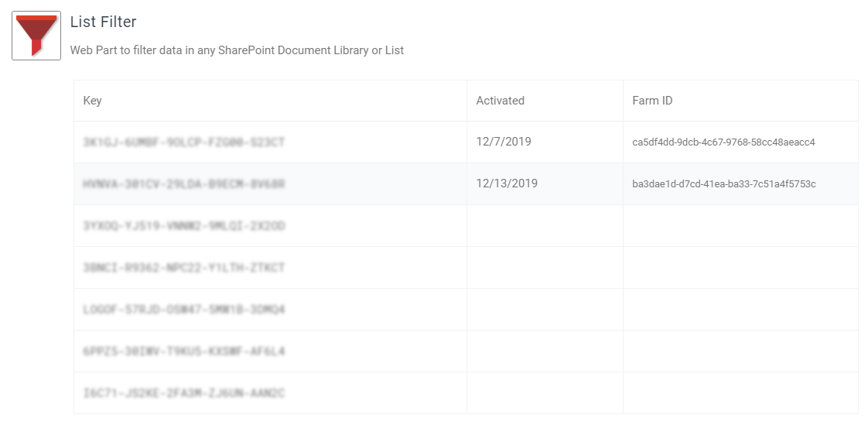Image resolution: width=868 pixels, height=425 pixels.
Task: Open the List Filter product title
Action: point(103,22)
